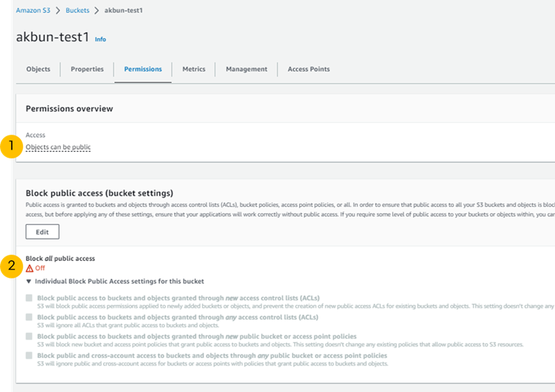Toggle checkbox for blocking any ACL public access

[x=29, y=317]
